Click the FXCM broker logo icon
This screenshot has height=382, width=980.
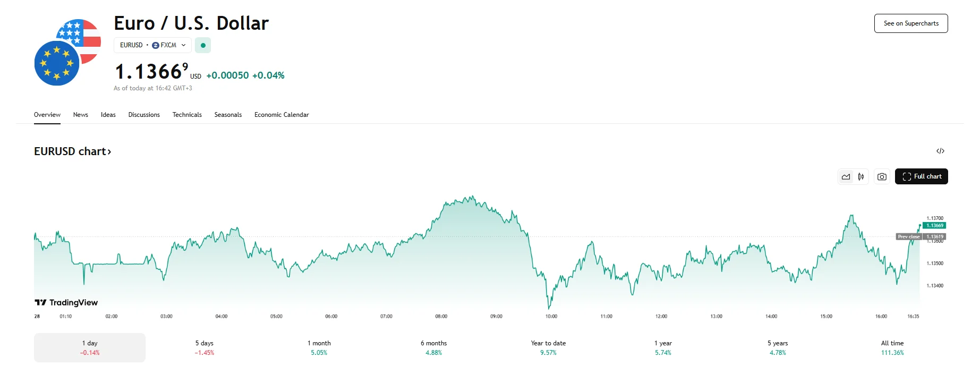click(x=156, y=46)
